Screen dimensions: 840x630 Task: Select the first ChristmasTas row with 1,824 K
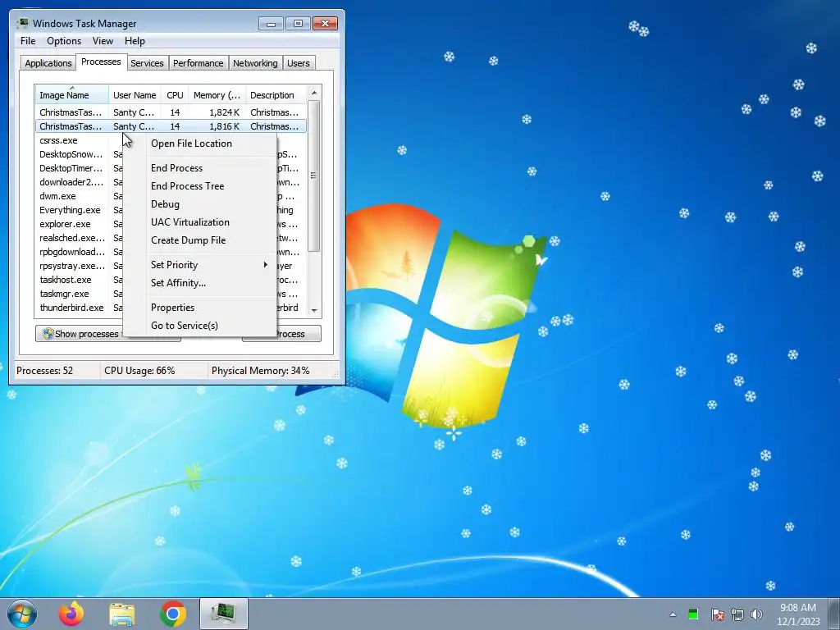pyautogui.click(x=171, y=112)
